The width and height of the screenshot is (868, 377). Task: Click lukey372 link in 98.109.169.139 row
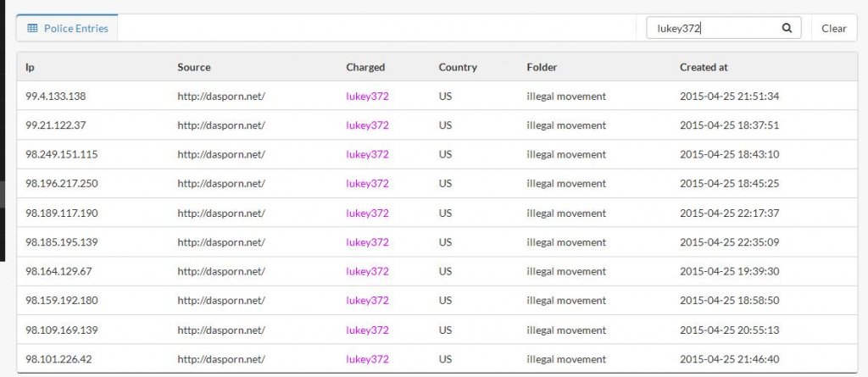367,330
